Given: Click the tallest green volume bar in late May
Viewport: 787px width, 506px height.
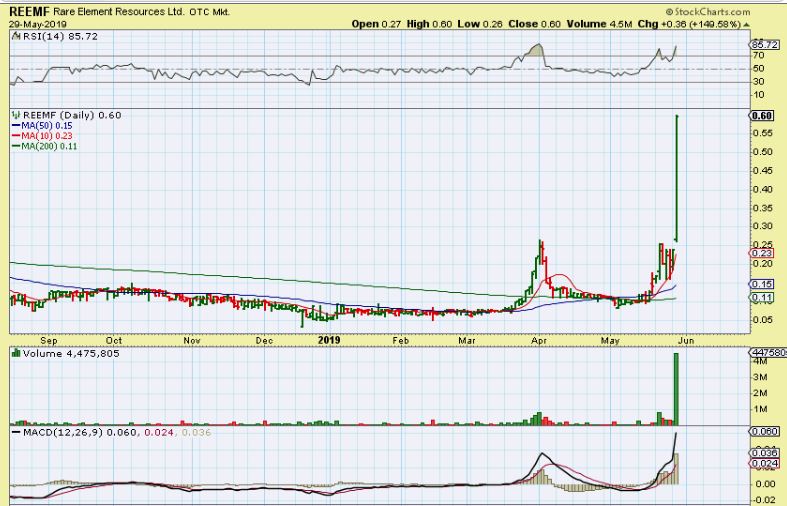Looking at the screenshot, I should [676, 389].
